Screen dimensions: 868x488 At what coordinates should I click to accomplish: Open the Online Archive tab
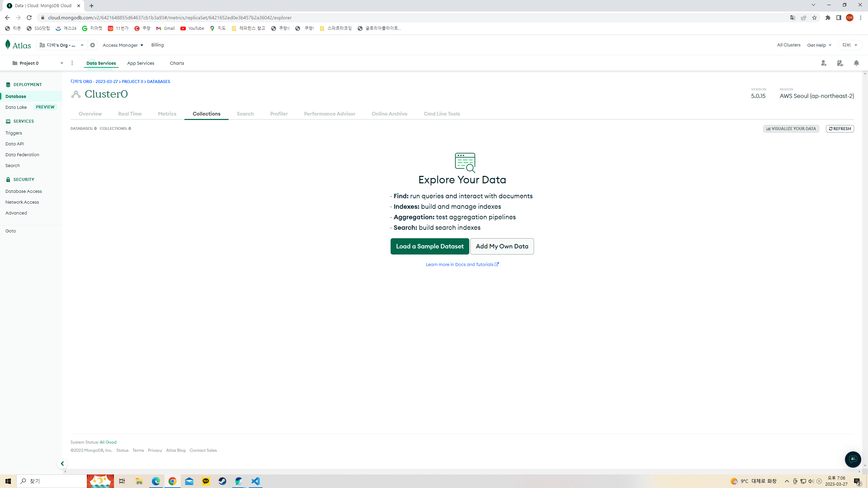coord(390,114)
